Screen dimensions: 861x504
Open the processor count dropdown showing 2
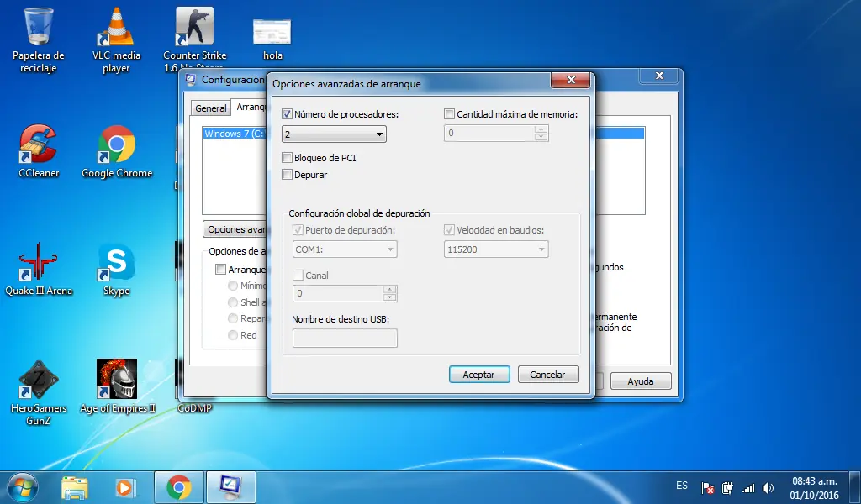click(334, 134)
